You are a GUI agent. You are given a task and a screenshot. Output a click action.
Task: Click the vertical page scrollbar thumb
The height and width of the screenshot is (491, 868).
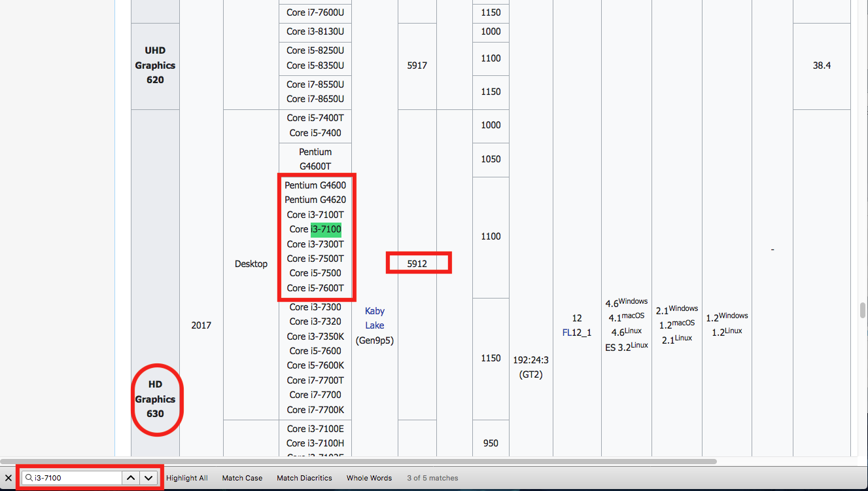point(863,310)
